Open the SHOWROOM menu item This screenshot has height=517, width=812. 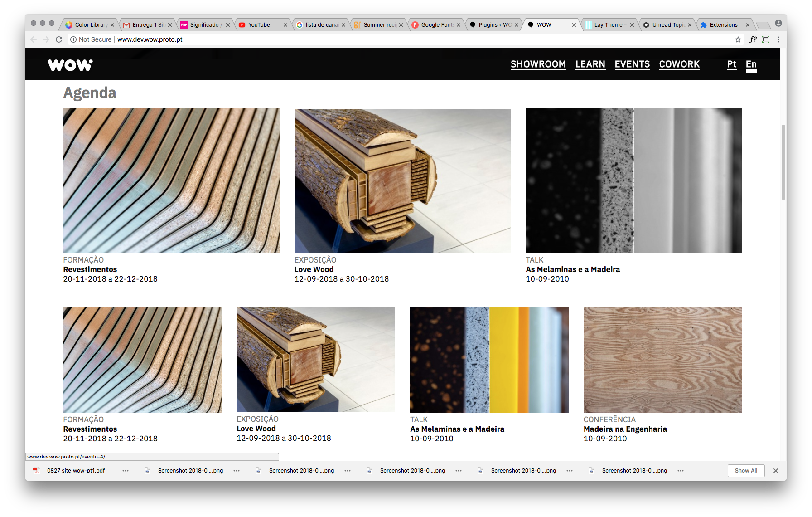[x=538, y=64]
